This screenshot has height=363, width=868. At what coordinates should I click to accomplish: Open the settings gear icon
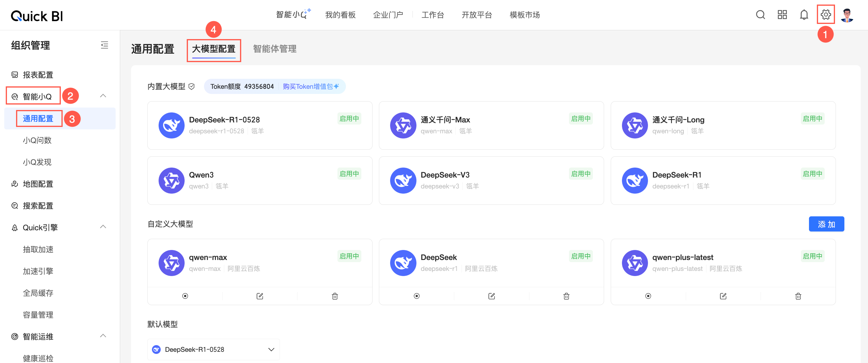click(825, 15)
